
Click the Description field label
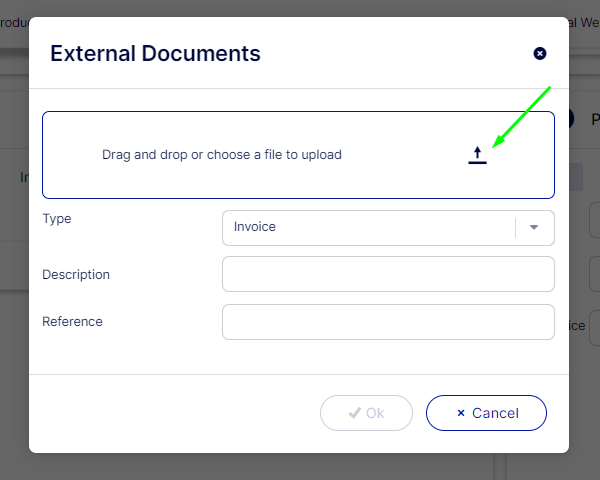76,274
